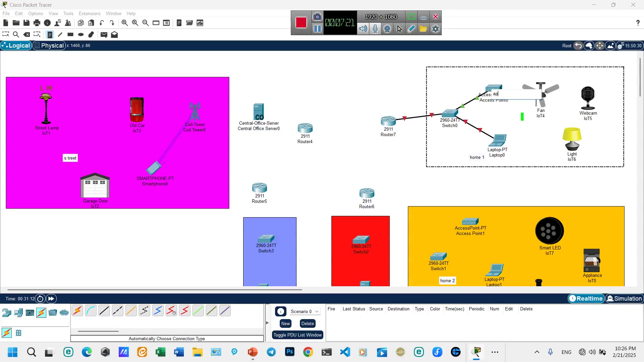Toggle recorder webcam overlay
This screenshot has height=362, width=644.
pyautogui.click(x=387, y=29)
